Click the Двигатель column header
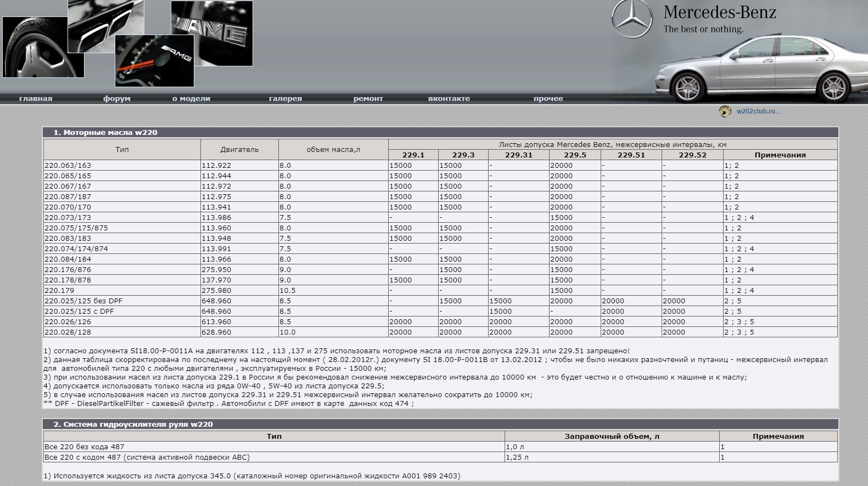Viewport: 868px width, 486px height. point(239,150)
